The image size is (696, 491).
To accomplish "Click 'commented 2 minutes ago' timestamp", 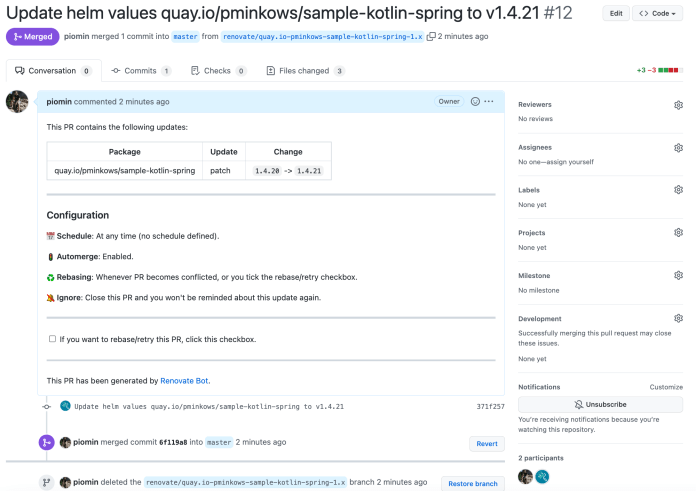I will point(122,102).
